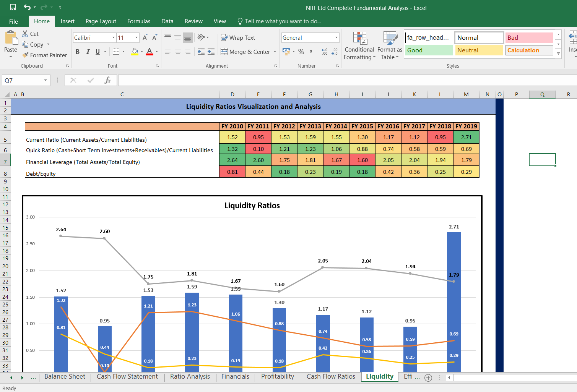Toggle underline formatting
Image resolution: width=577 pixels, height=392 pixels.
[98, 52]
